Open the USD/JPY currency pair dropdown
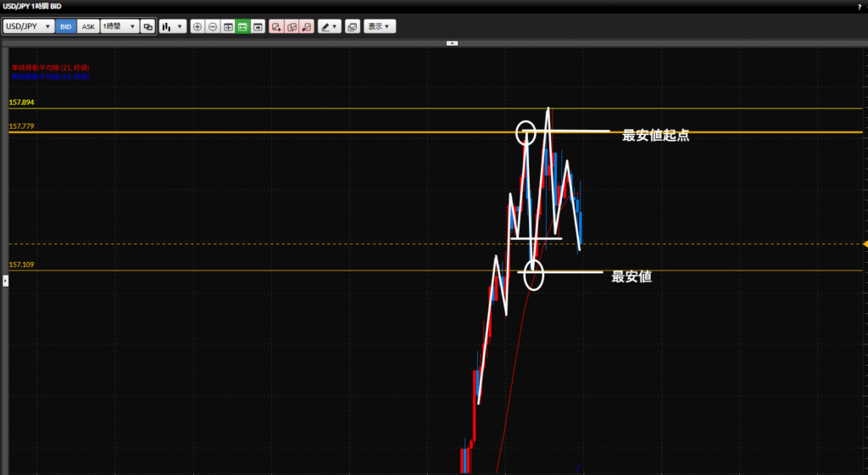The height and width of the screenshot is (475, 868). [29, 26]
